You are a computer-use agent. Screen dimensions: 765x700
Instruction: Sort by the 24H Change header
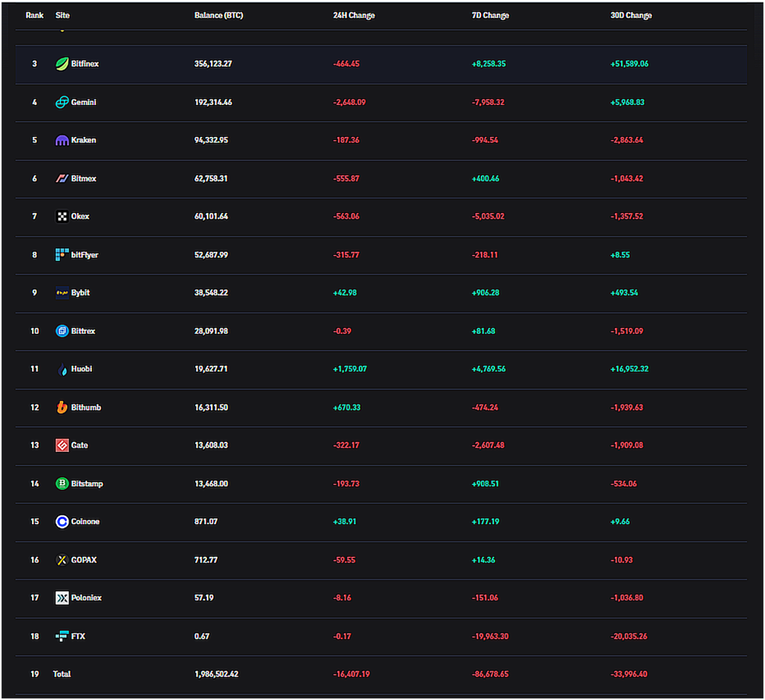click(353, 16)
